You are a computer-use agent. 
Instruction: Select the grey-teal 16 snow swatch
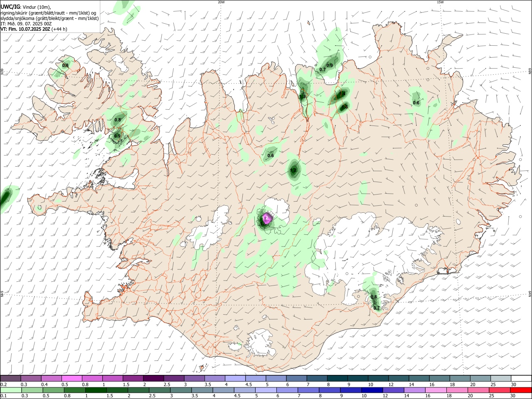tap(439, 378)
